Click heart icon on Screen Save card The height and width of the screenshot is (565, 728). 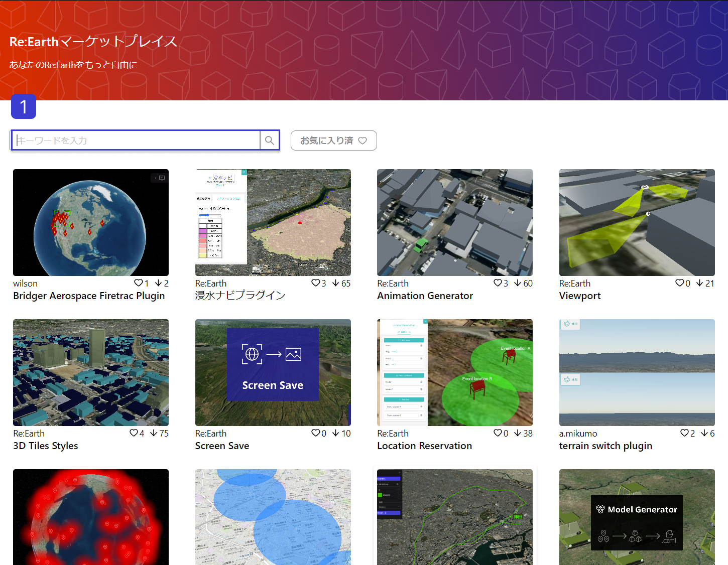316,433
